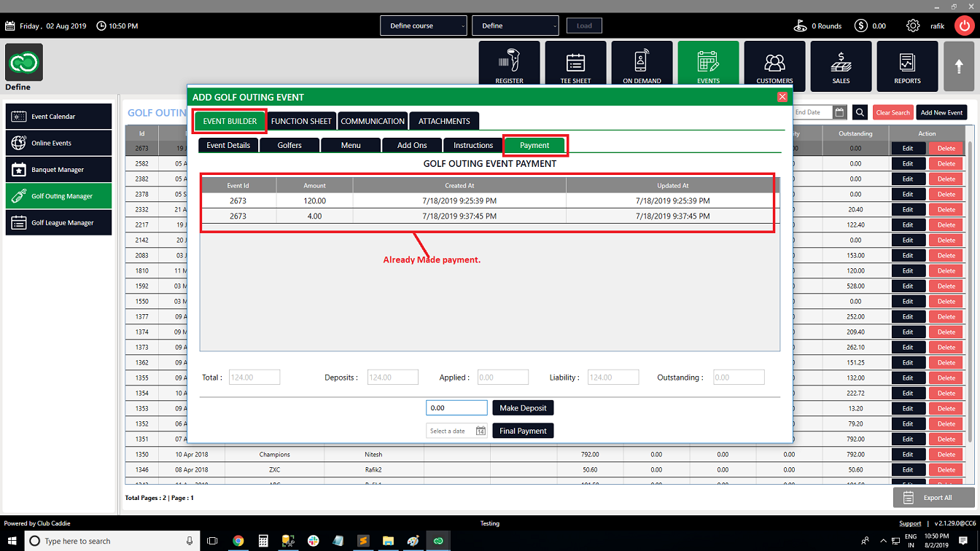
Task: Open the Golfers sub-tab
Action: [289, 145]
